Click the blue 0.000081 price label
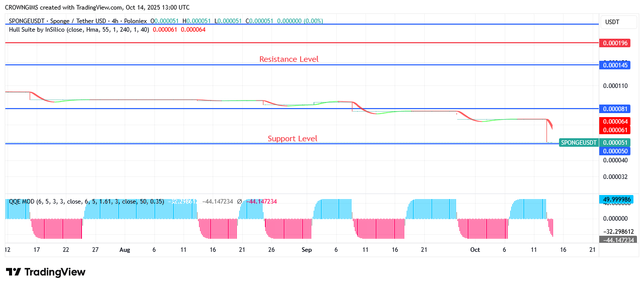The width and height of the screenshot is (644, 287). (x=615, y=109)
